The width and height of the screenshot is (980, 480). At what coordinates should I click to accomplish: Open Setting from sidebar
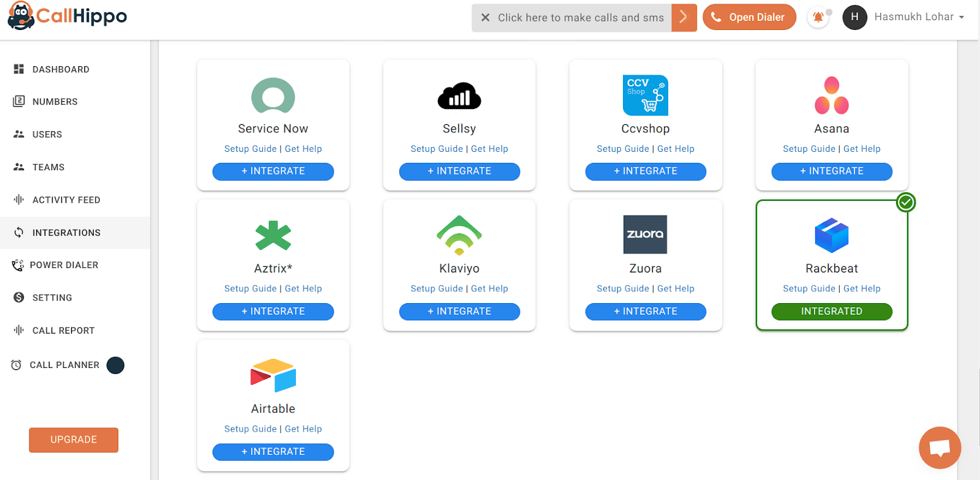pyautogui.click(x=75, y=298)
